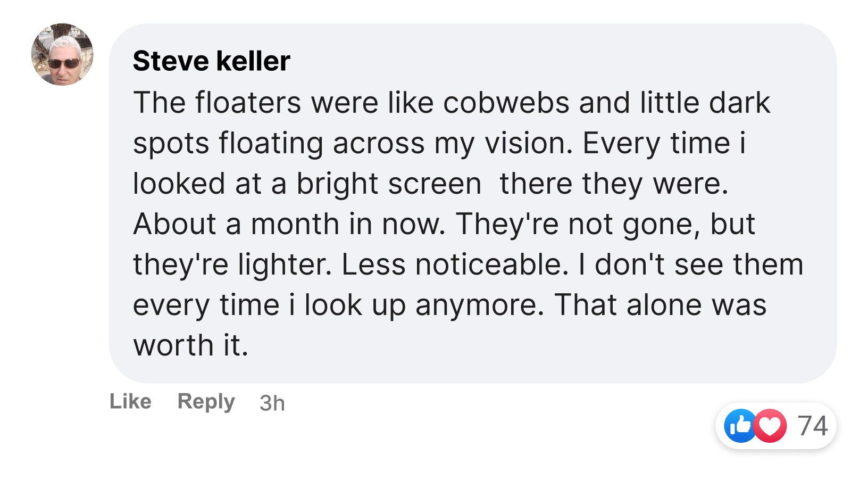The height and width of the screenshot is (479, 868).
Task: Click the words "worth it" in the comment
Action: pos(190,345)
